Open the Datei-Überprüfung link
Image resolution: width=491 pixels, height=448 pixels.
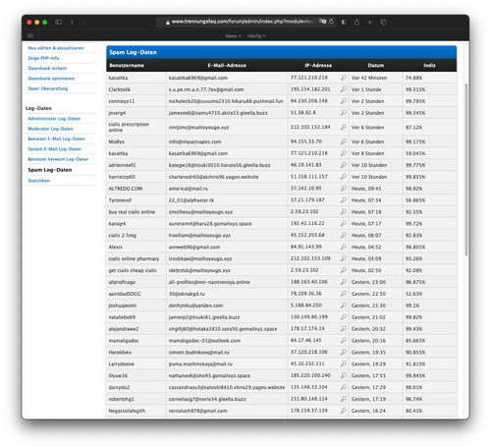[x=48, y=88]
